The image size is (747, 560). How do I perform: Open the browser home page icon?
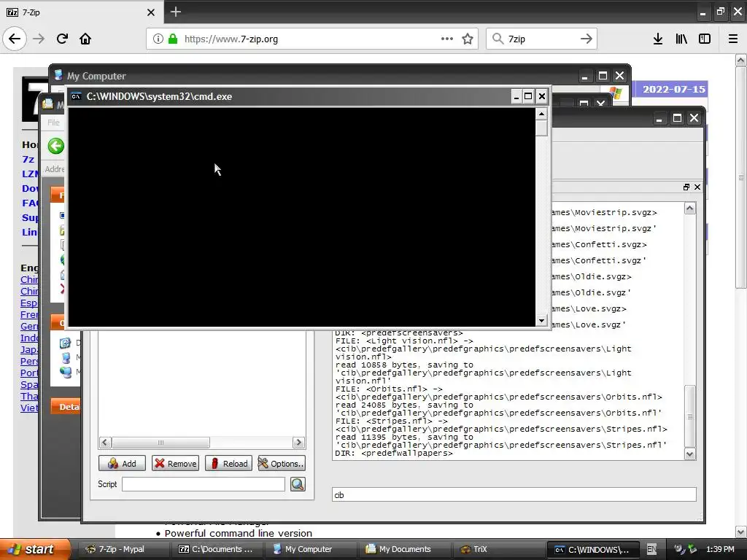[x=85, y=39]
